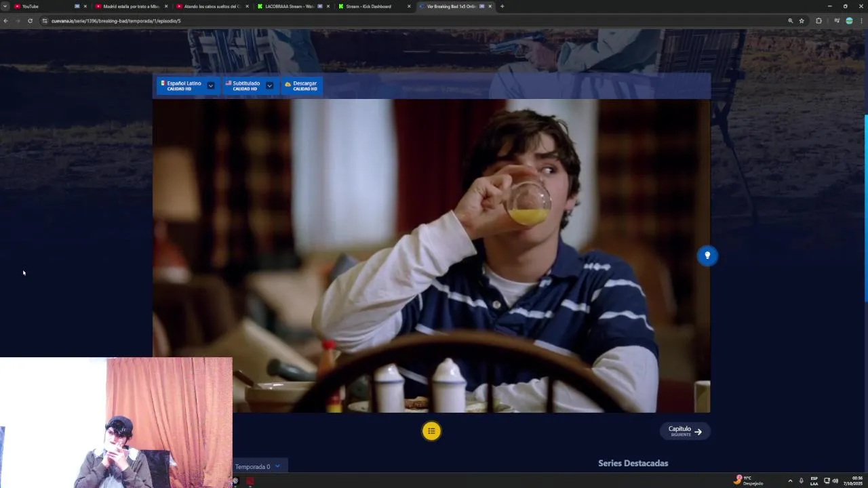868x488 pixels.
Task: Switch to the Stream - Kick Dashboard tab
Action: (x=374, y=6)
